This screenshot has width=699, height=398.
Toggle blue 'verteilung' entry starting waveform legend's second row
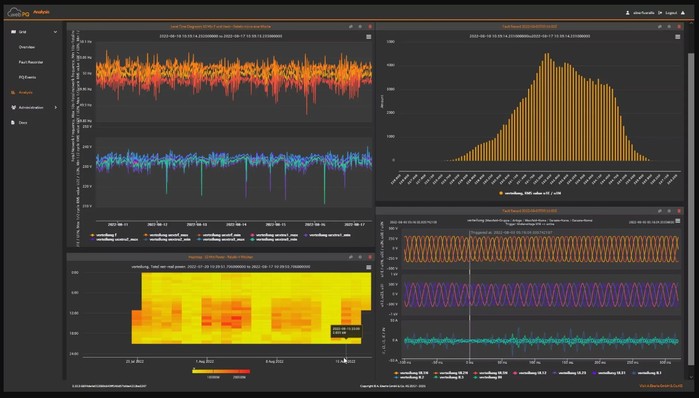tap(409, 377)
